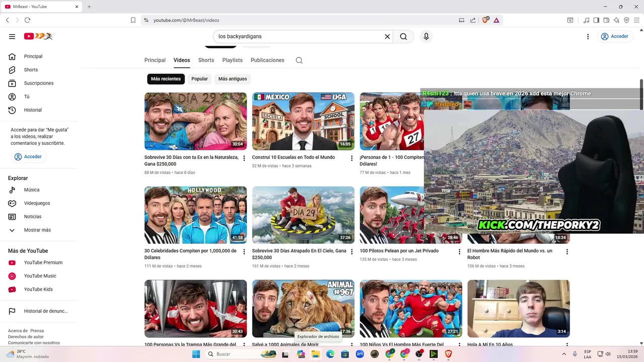Open options for '100 Pilotos Pelean' video
The width and height of the screenshot is (644, 362).
click(459, 251)
